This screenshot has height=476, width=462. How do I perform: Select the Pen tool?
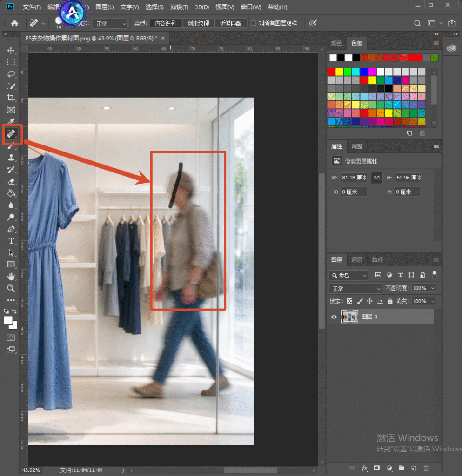coord(11,229)
